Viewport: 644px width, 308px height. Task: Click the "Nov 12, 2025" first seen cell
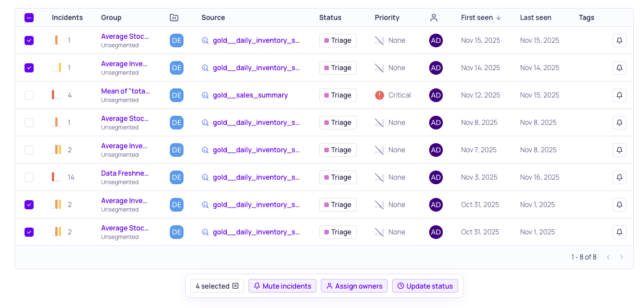coord(480,95)
